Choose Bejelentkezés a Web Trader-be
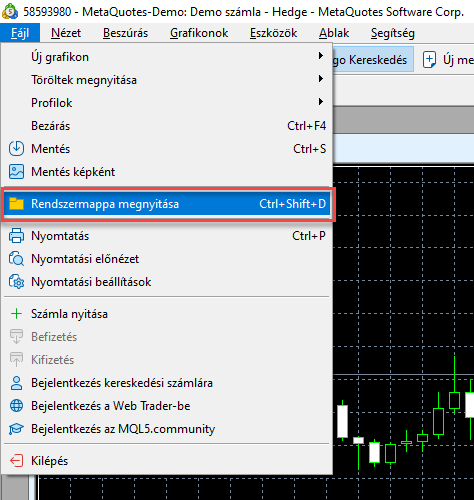Screen dimensions: 474x500 [x=168, y=406]
